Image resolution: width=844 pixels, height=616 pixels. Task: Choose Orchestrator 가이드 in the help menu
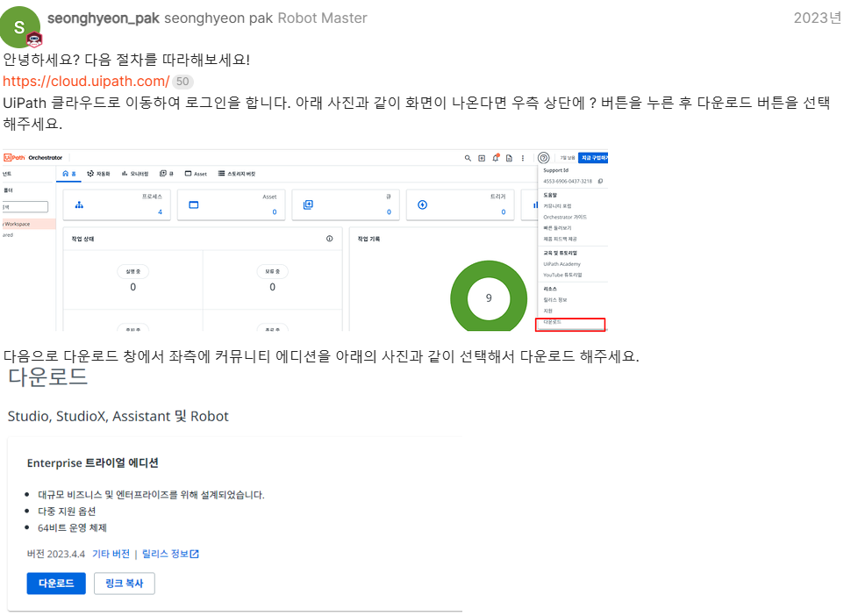pos(565,217)
